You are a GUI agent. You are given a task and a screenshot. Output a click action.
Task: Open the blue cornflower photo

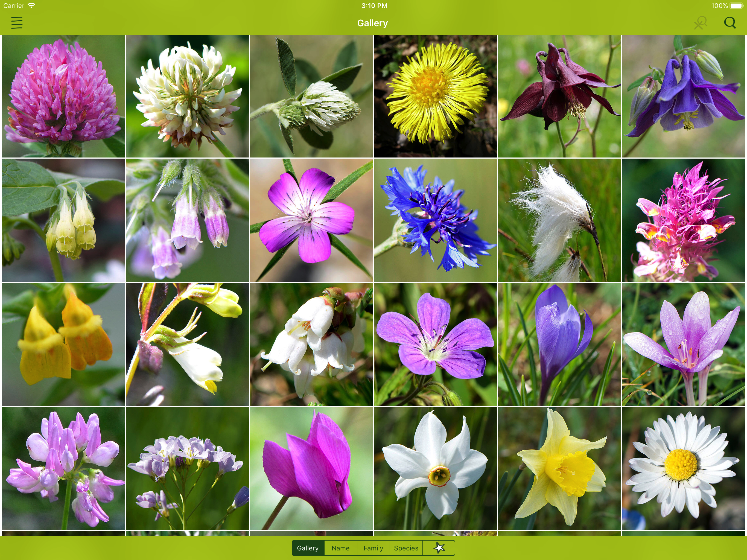[x=435, y=220]
